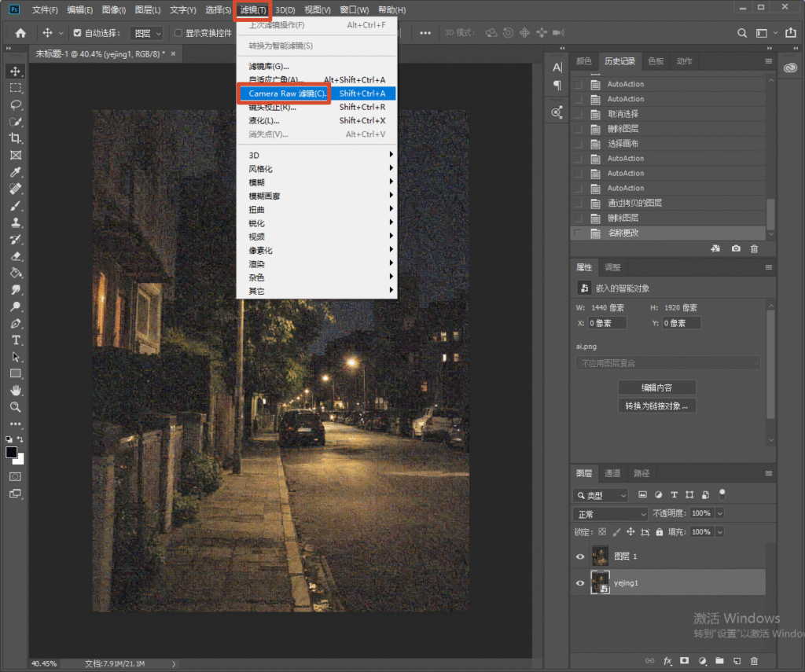The height and width of the screenshot is (672, 805).
Task: Toggle history source box beside 取消选择
Action: pos(578,114)
